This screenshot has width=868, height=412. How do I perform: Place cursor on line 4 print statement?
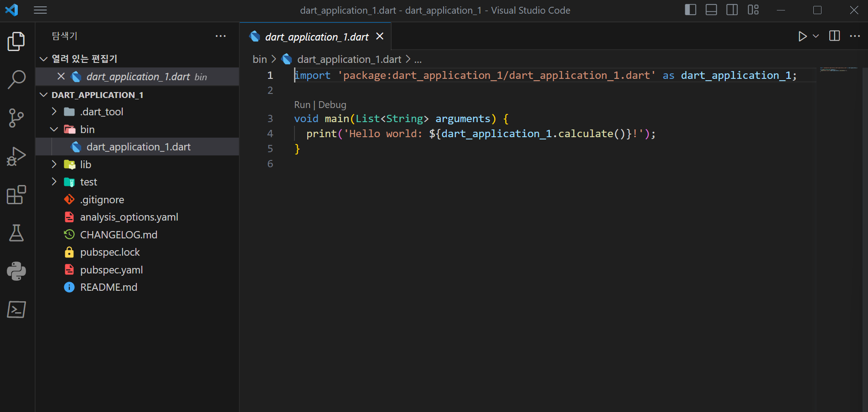click(480, 134)
